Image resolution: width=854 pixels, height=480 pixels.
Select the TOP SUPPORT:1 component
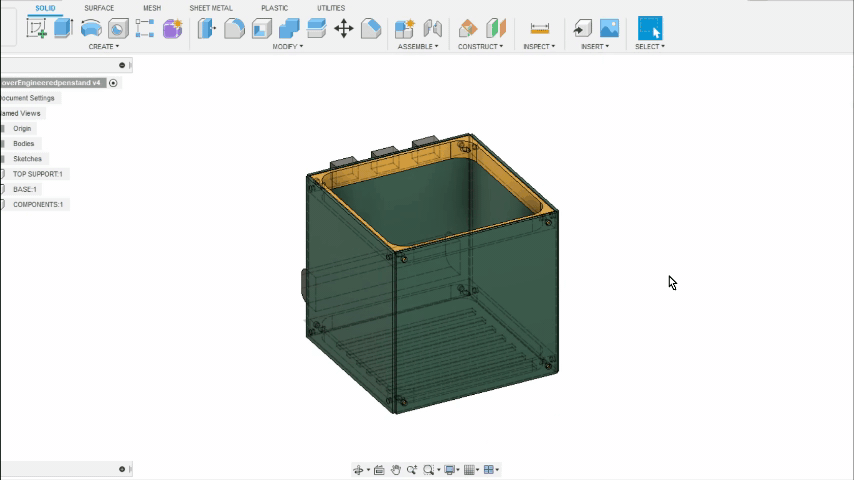tap(38, 174)
